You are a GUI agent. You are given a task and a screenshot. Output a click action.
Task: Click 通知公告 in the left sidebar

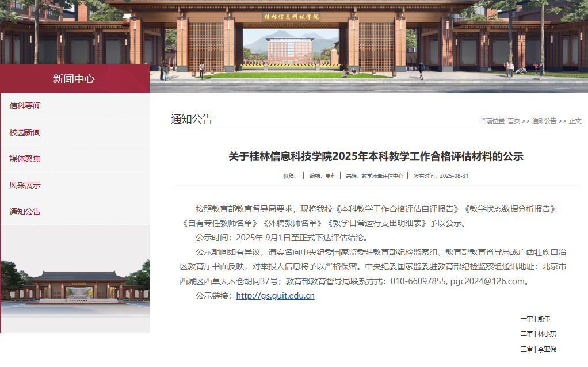point(25,212)
